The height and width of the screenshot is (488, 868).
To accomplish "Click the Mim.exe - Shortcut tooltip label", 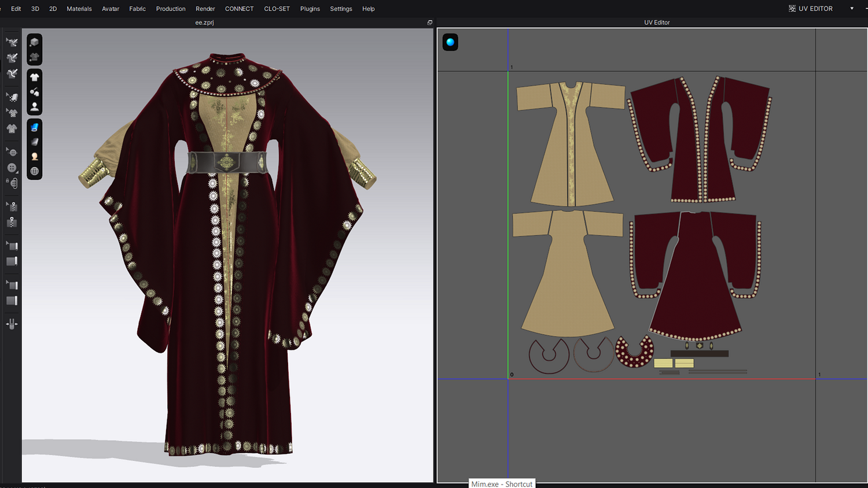I will (x=502, y=484).
